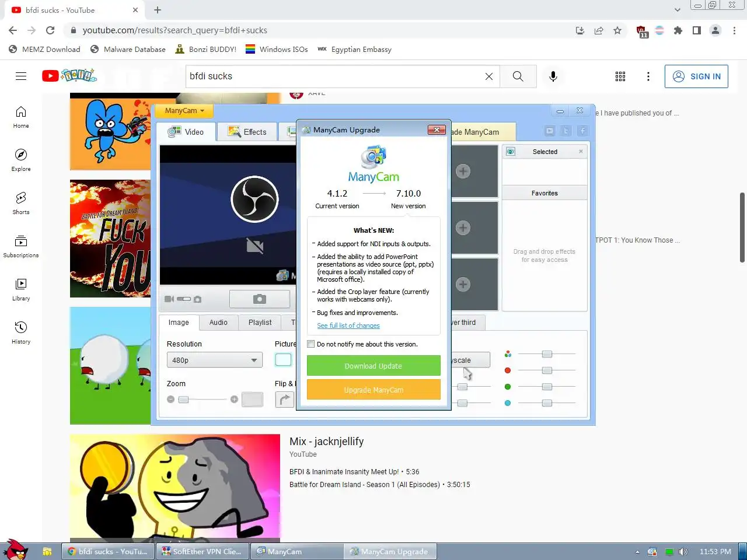Open Explore in YouTube sidebar
This screenshot has width=747, height=560.
coord(21,160)
